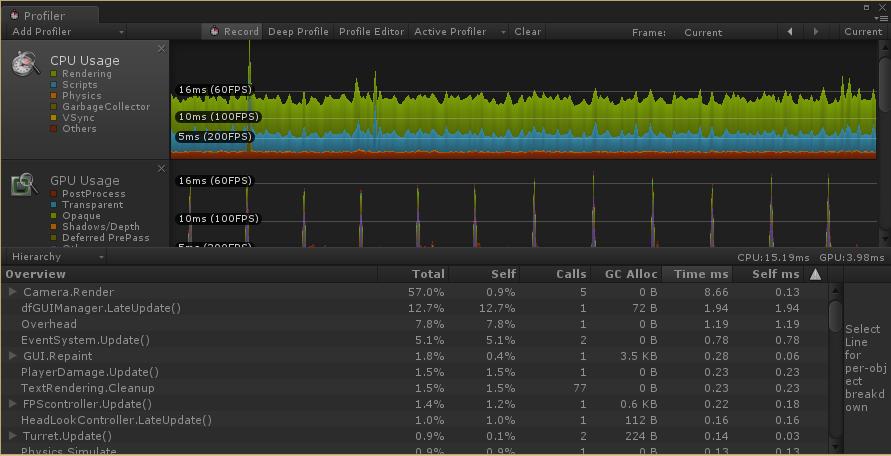Click the GPU Usage graph area
This screenshot has height=456, width=891.
pyautogui.click(x=524, y=204)
